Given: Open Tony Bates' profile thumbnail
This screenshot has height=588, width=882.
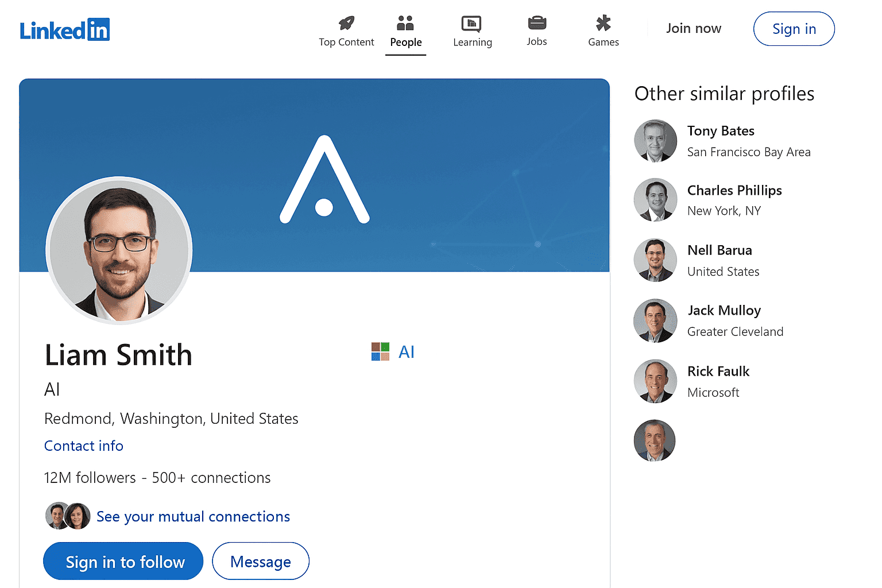Looking at the screenshot, I should coord(655,141).
